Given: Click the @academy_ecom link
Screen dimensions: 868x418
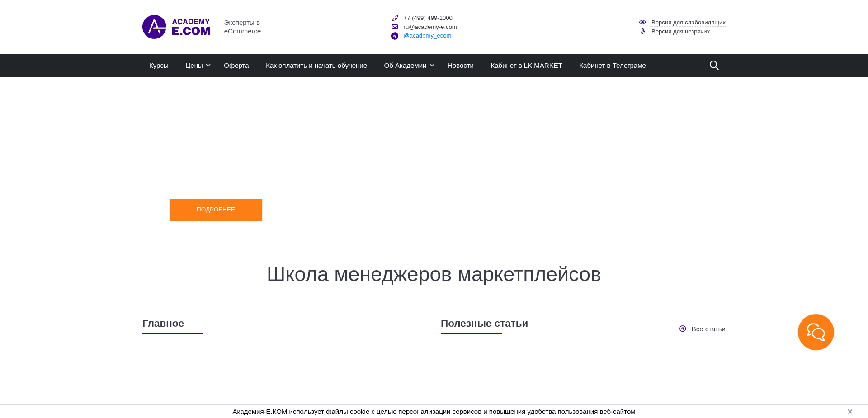Looking at the screenshot, I should click(x=427, y=35).
